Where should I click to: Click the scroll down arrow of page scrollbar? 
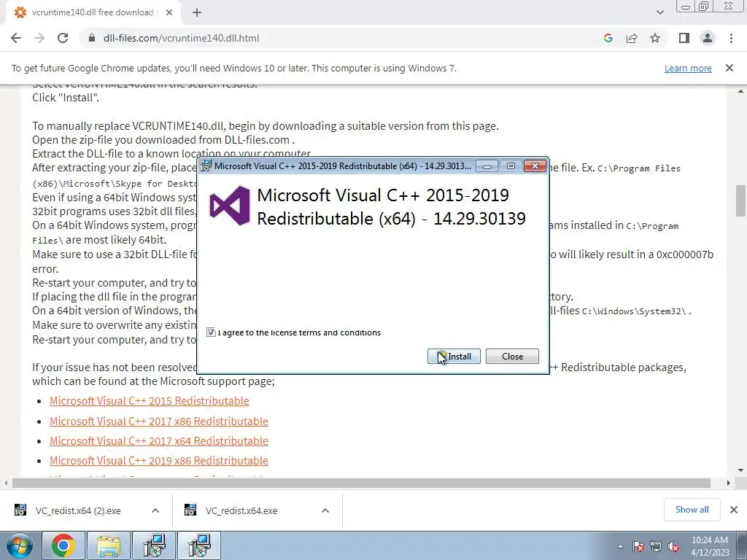[740, 470]
